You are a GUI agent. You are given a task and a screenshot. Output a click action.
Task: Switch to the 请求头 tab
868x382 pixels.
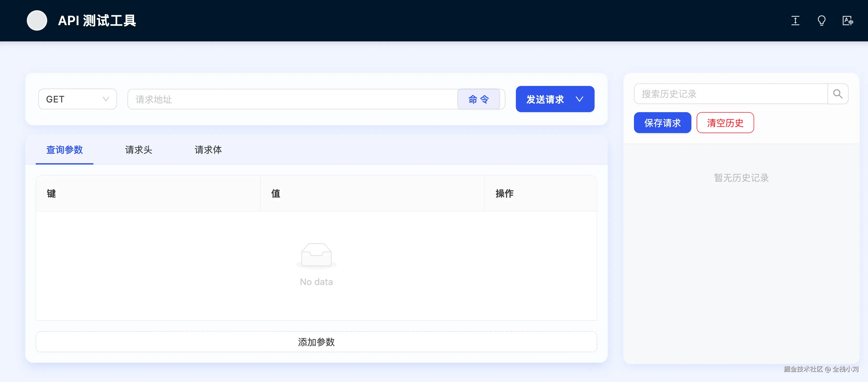click(139, 150)
